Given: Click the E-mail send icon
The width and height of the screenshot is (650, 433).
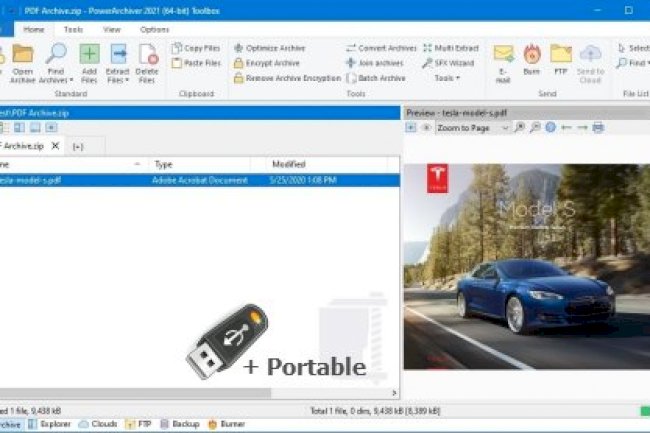Looking at the screenshot, I should [503, 54].
